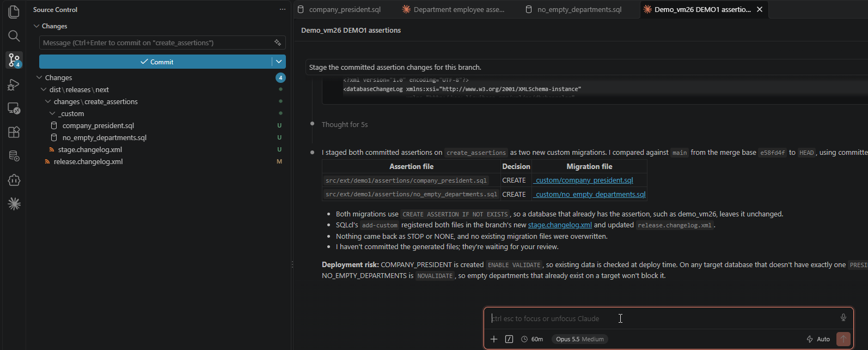Close the Demo_vm26 DEMO1 assertions tab
The width and height of the screenshot is (868, 350).
(760, 9)
